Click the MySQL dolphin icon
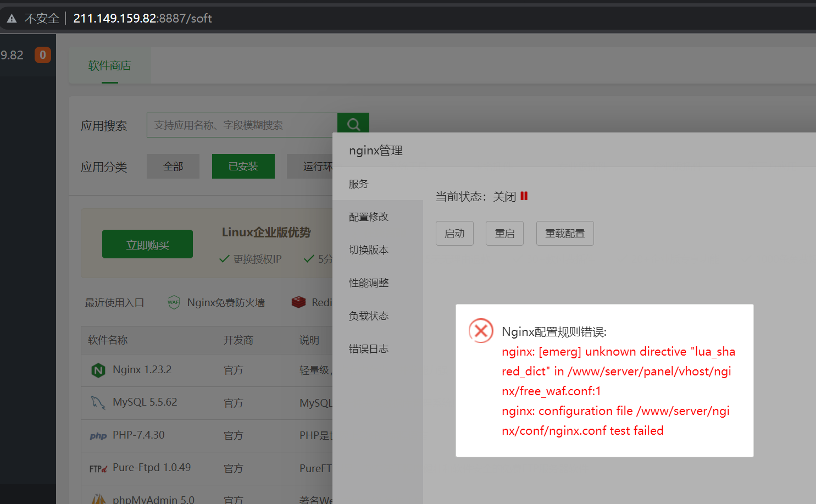The height and width of the screenshot is (504, 816). (98, 403)
